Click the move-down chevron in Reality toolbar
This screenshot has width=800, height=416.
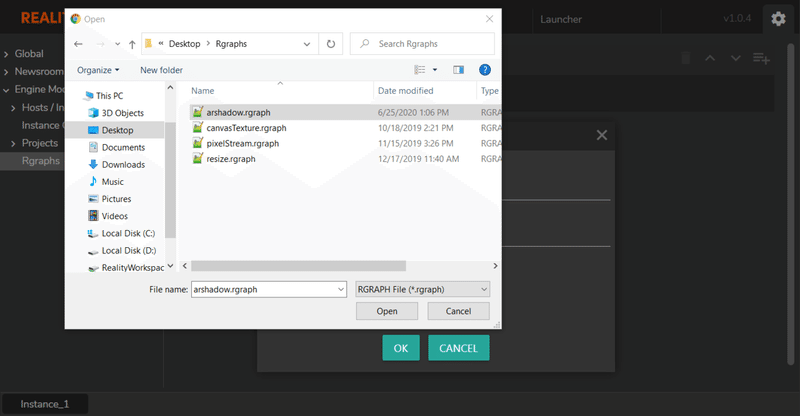click(x=735, y=58)
